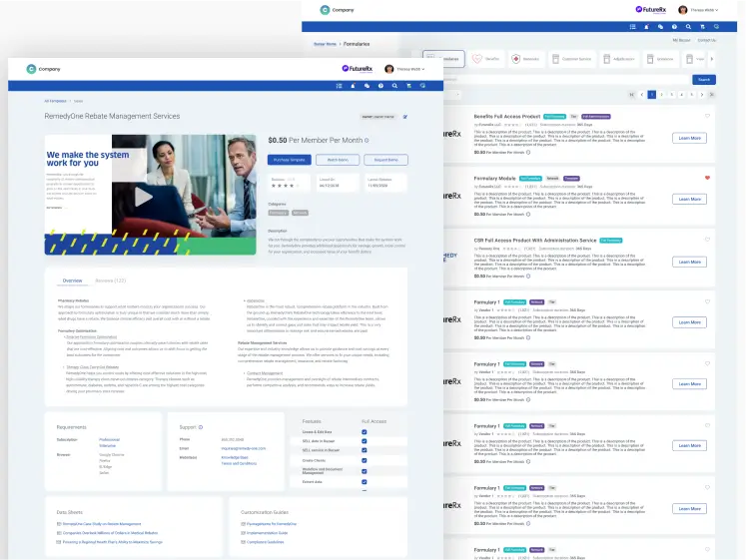Favorite the CSR Full Access Product heart
This screenshot has width=746, height=560.
(707, 240)
